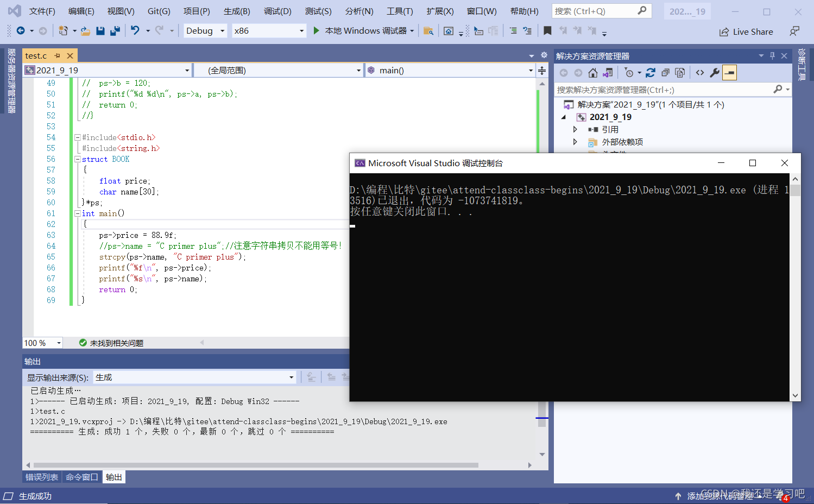
Task: Switch views icon in Solution Explorer toolbar
Action: point(608,73)
